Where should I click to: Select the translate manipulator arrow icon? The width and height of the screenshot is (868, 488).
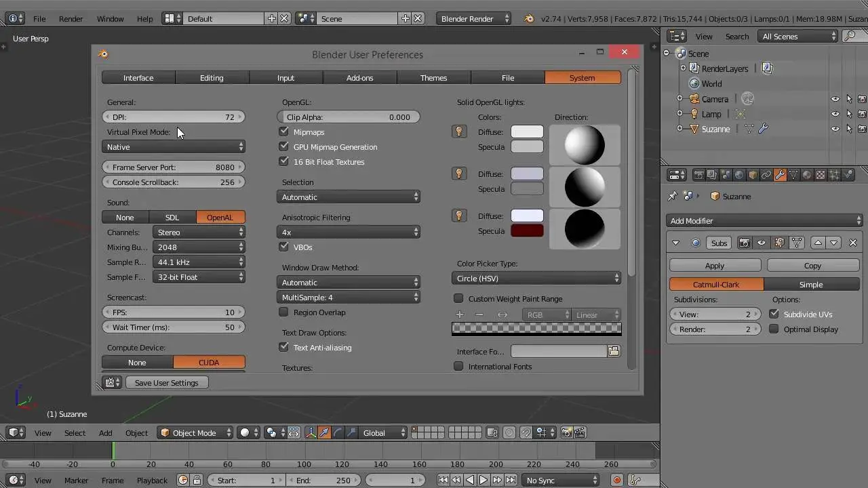(x=325, y=432)
